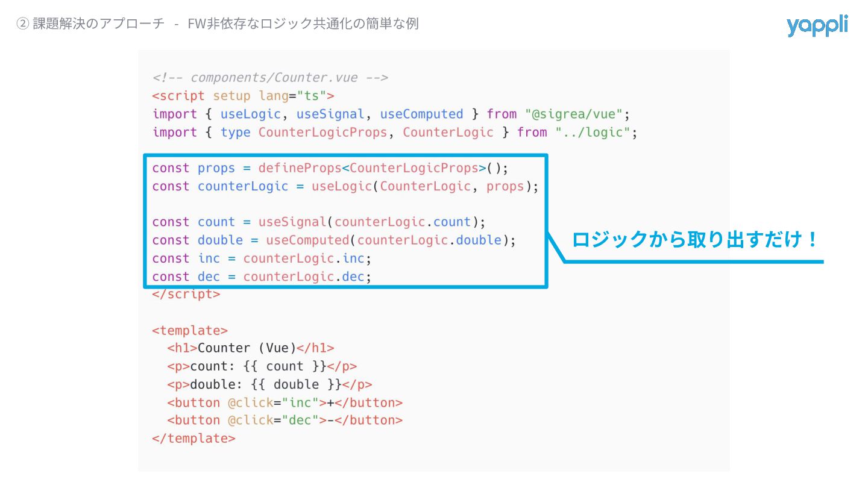Click the button @click="inc" line
Viewport: 868px width, 488px height.
285,402
